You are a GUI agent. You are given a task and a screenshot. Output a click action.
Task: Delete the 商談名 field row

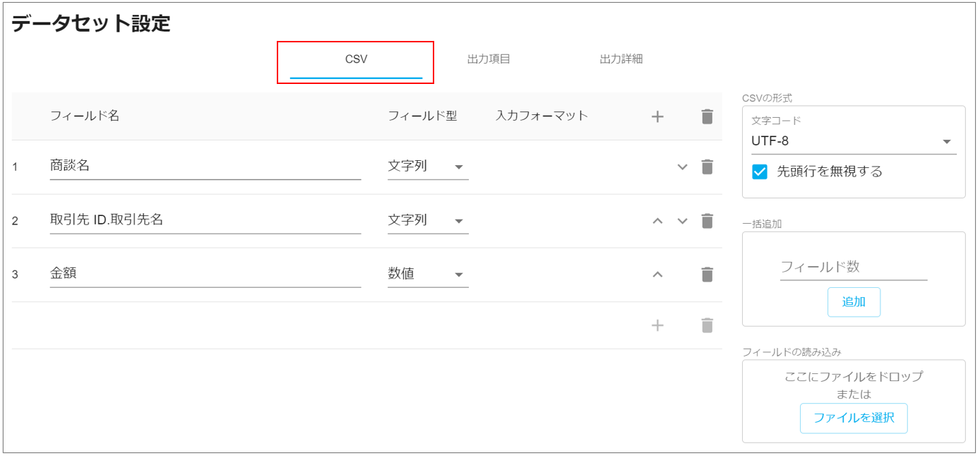tap(707, 167)
